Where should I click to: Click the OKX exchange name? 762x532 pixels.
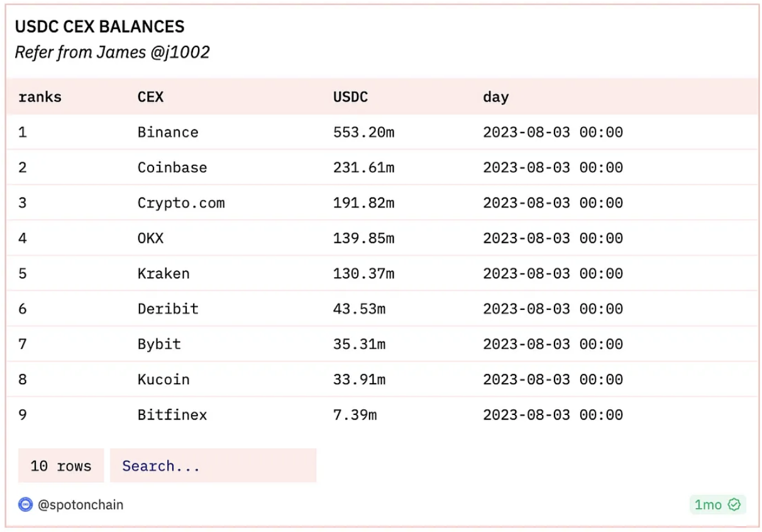[152, 238]
